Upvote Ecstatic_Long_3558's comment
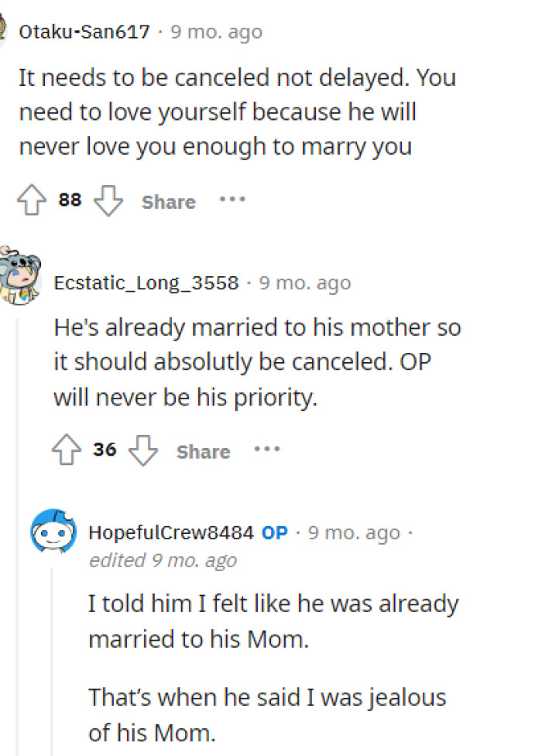 point(69,450)
